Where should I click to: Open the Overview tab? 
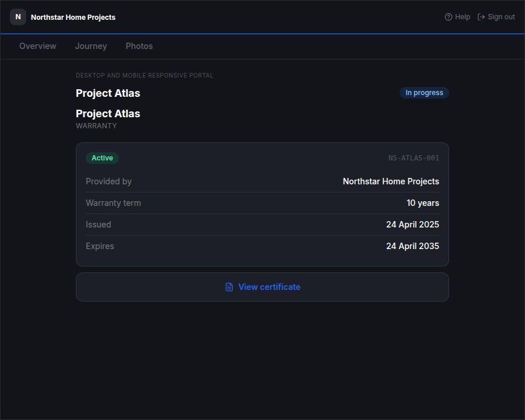point(37,46)
